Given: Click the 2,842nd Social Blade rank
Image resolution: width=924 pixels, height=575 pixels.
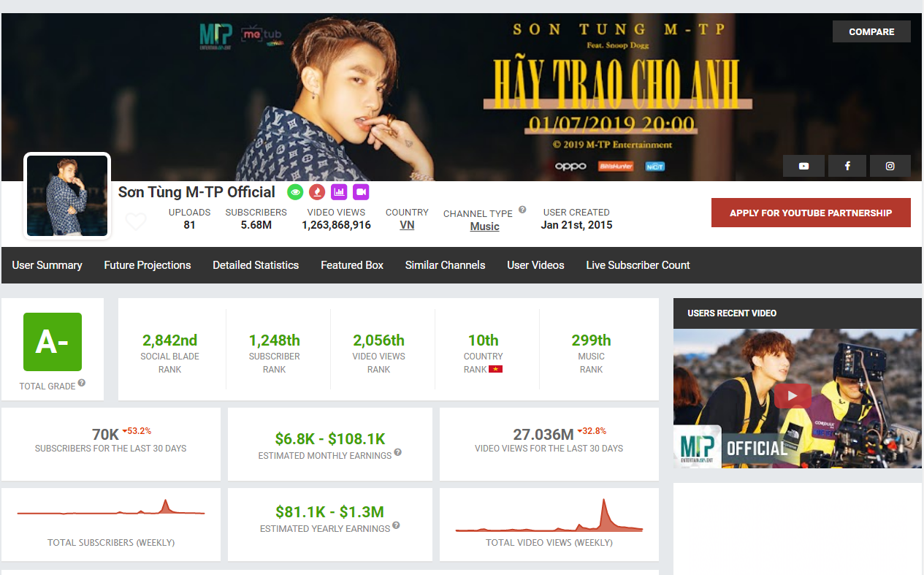Looking at the screenshot, I should click(170, 340).
